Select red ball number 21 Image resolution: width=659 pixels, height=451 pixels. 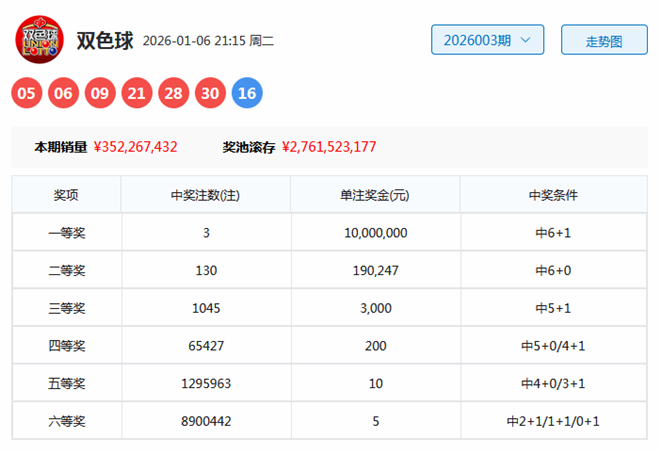(x=137, y=94)
